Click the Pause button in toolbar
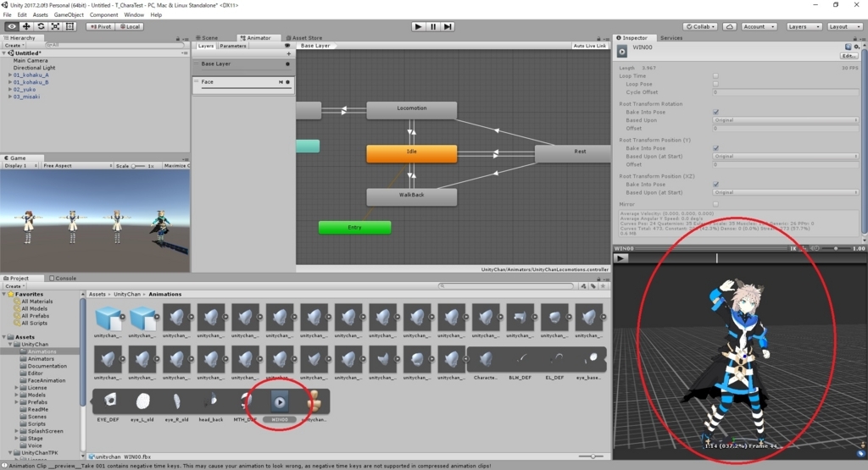The height and width of the screenshot is (470, 868). [433, 26]
